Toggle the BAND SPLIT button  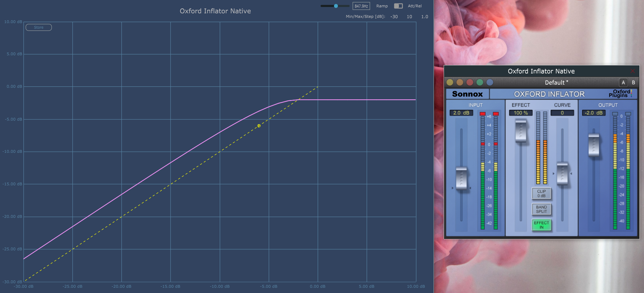pos(541,209)
